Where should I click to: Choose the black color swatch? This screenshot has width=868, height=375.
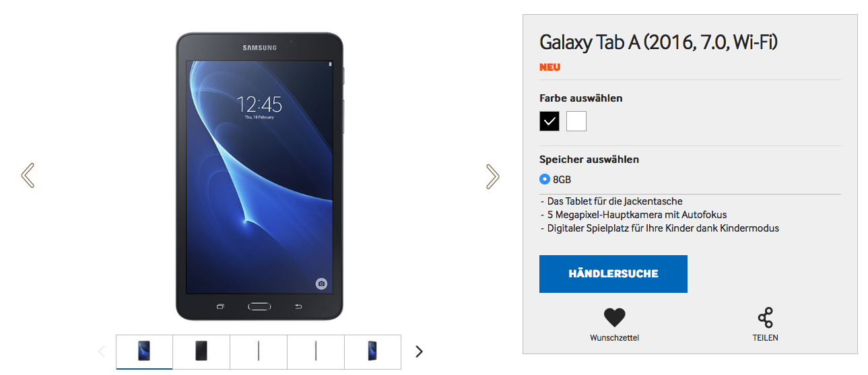click(549, 121)
